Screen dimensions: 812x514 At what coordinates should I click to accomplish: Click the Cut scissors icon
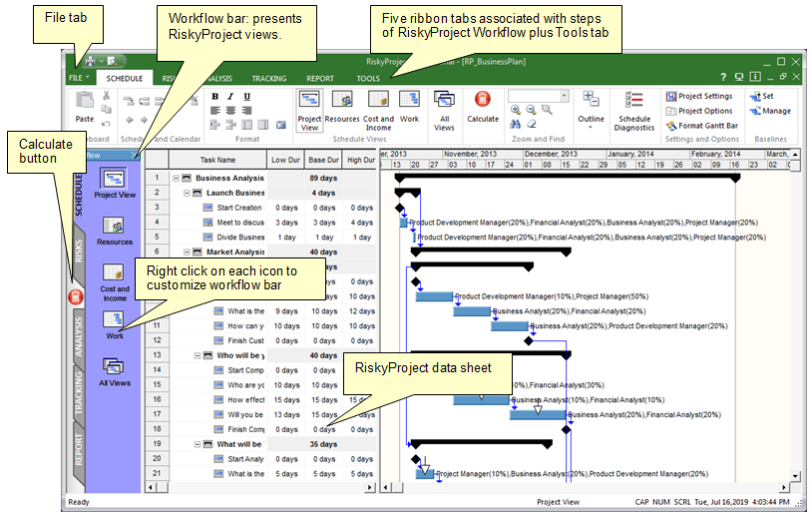point(106,96)
